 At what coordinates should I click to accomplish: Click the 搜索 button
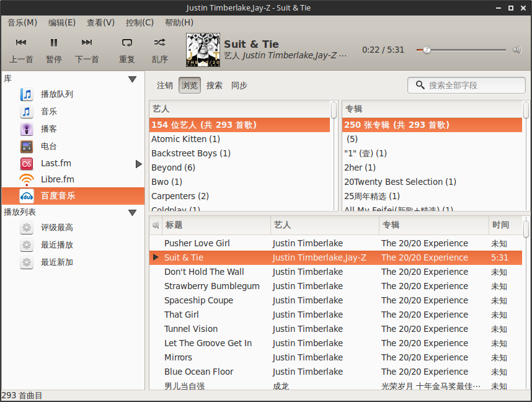[x=215, y=85]
